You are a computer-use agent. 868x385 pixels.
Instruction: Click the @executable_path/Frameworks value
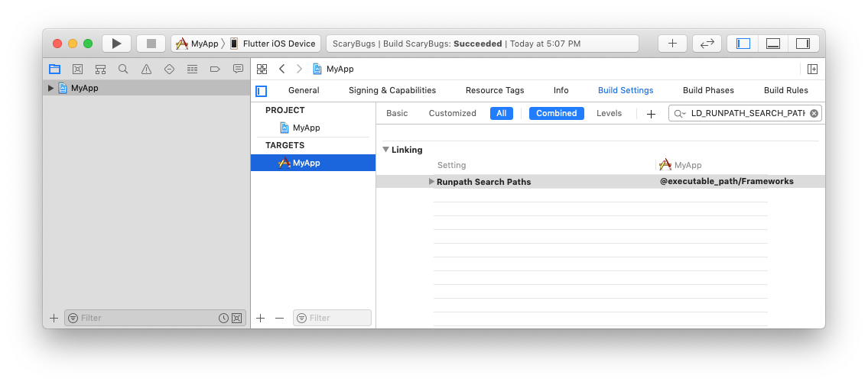tap(727, 182)
